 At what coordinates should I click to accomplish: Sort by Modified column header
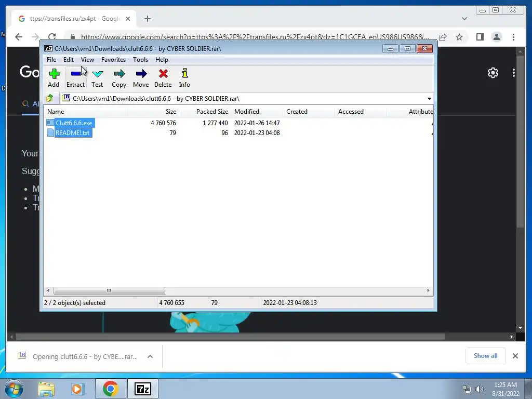coord(257,112)
